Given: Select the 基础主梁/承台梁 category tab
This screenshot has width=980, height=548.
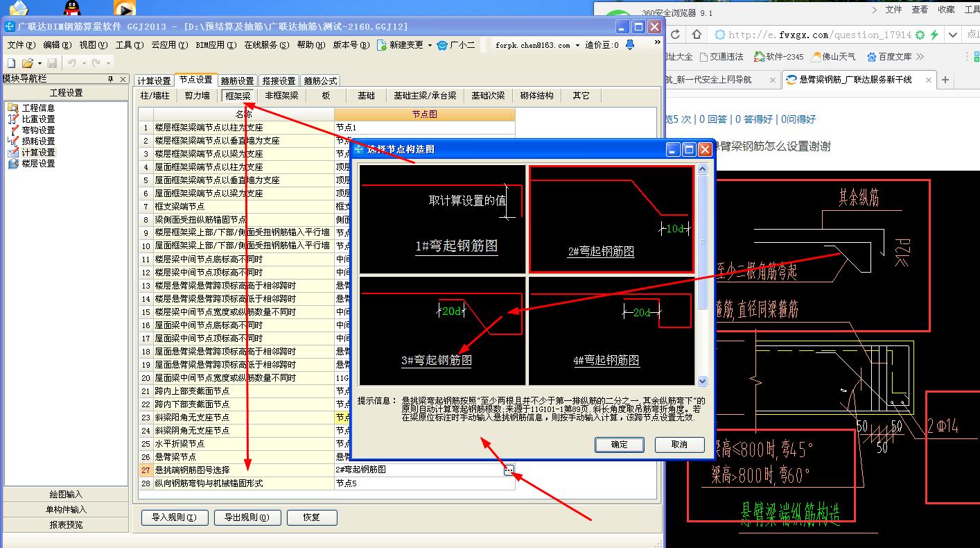Looking at the screenshot, I should click(x=425, y=96).
